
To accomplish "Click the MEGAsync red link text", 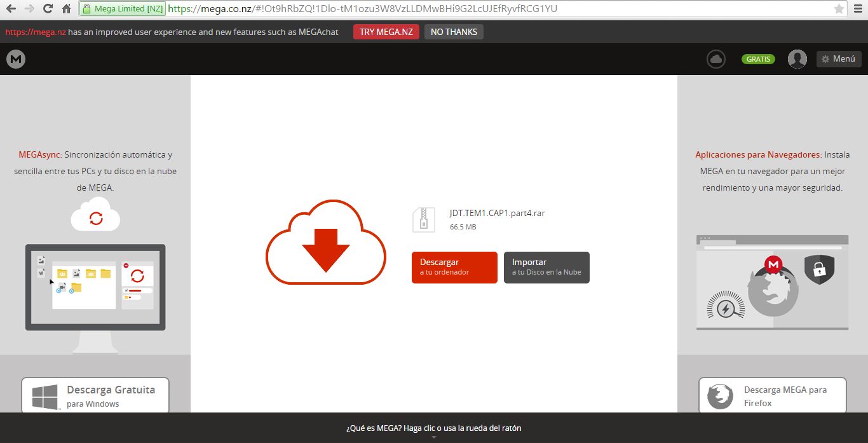I will [x=39, y=154].
